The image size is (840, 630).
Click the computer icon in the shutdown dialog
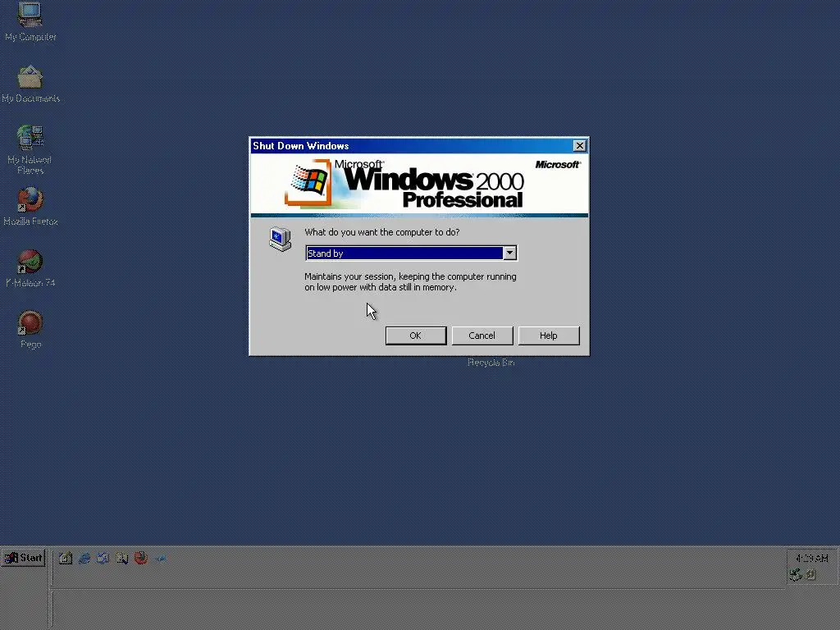(281, 239)
